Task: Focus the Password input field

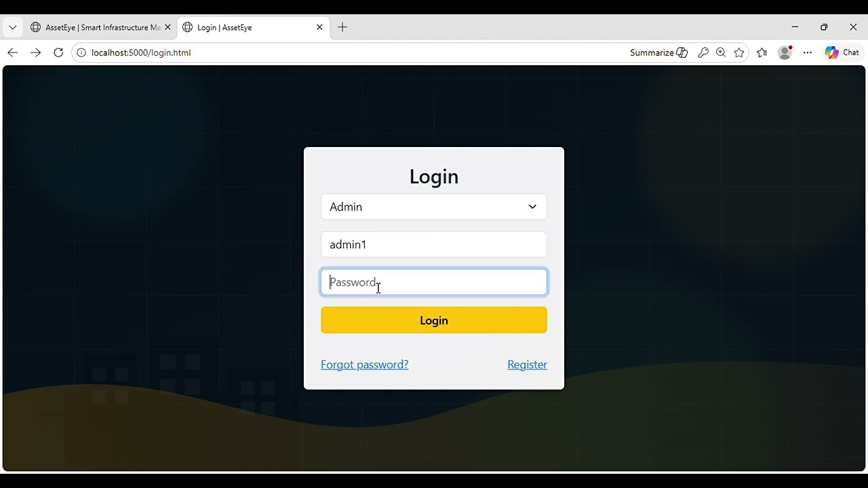Action: 434,283
